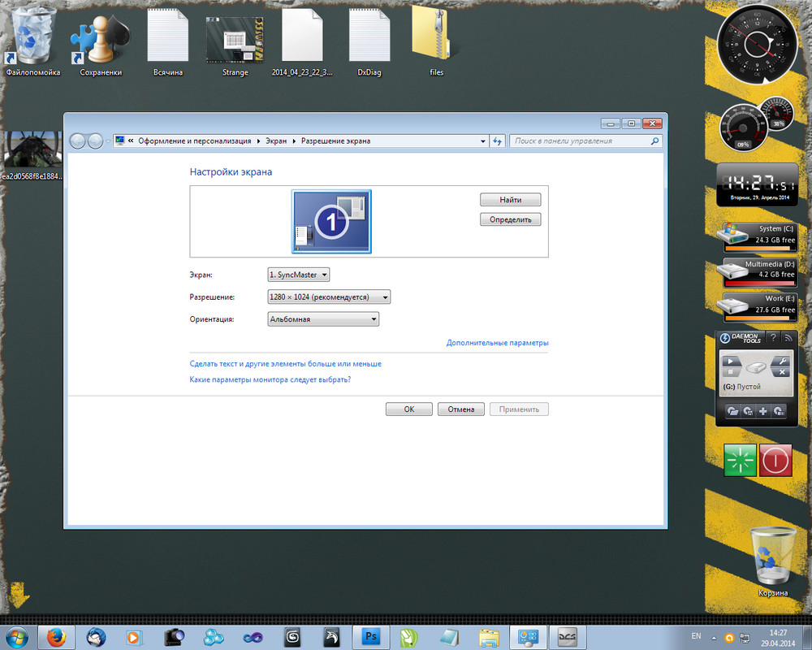Open Daemon Tools drive settings via wrench icon

click(783, 360)
